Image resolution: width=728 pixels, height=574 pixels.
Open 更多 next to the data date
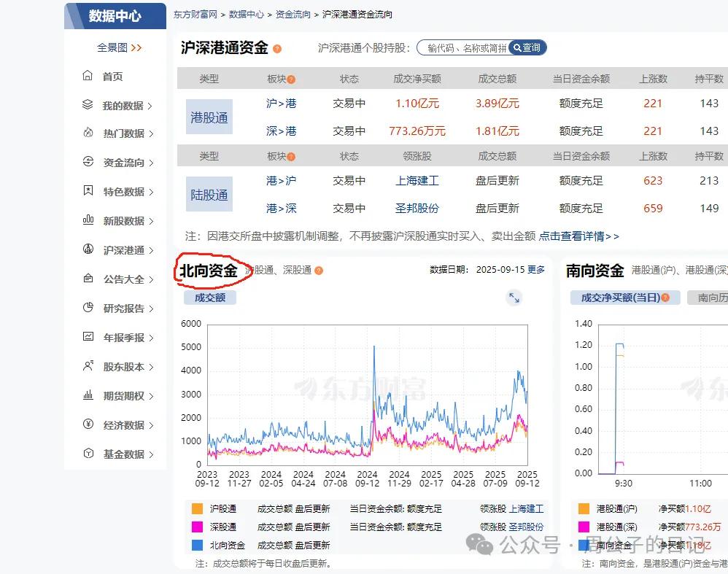click(535, 269)
